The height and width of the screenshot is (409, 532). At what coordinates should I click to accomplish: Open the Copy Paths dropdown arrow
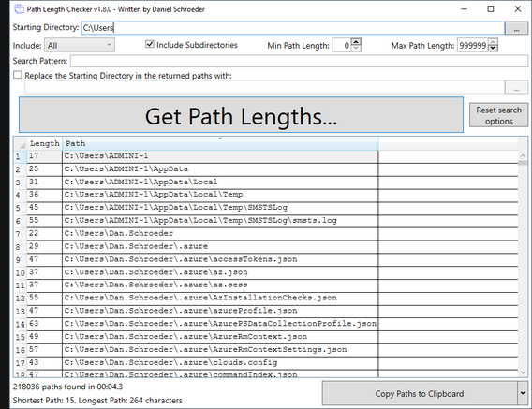pyautogui.click(x=523, y=393)
